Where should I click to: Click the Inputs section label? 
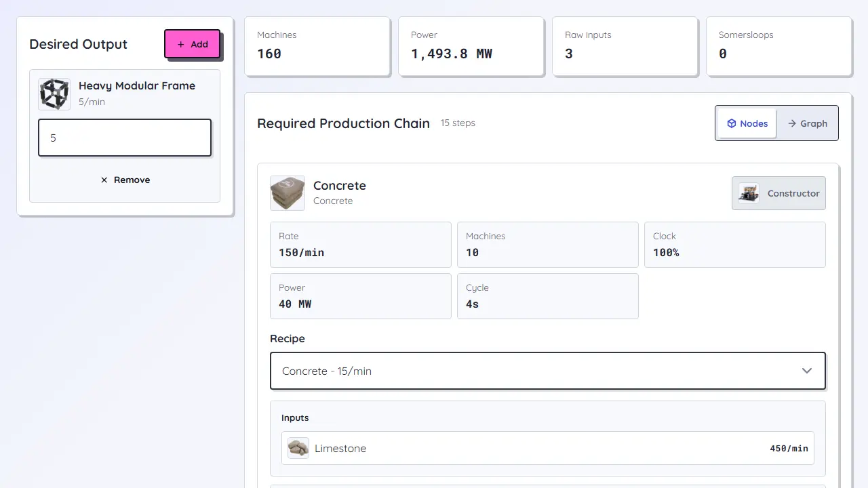[295, 418]
